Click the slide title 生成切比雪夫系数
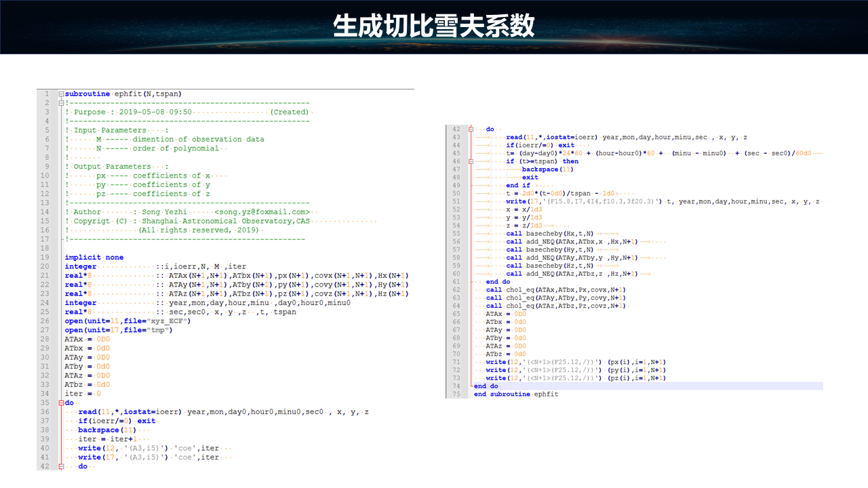Viewport: 868px width, 488px height. [x=434, y=26]
